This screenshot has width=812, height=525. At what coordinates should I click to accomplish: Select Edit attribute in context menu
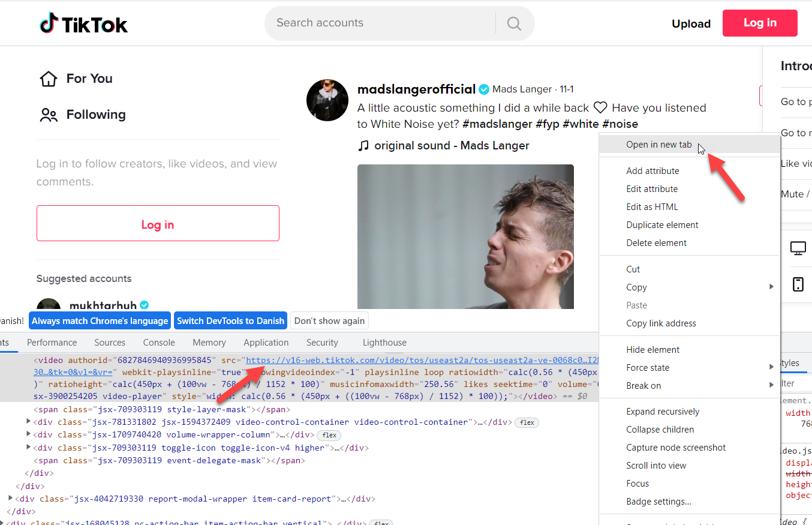[x=690, y=189]
